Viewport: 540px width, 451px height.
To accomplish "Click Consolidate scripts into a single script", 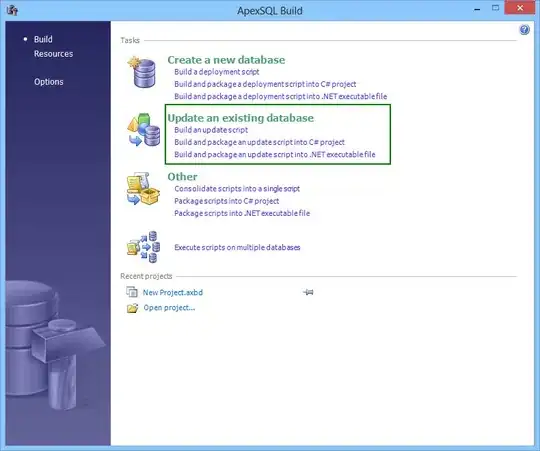I will (x=237, y=189).
